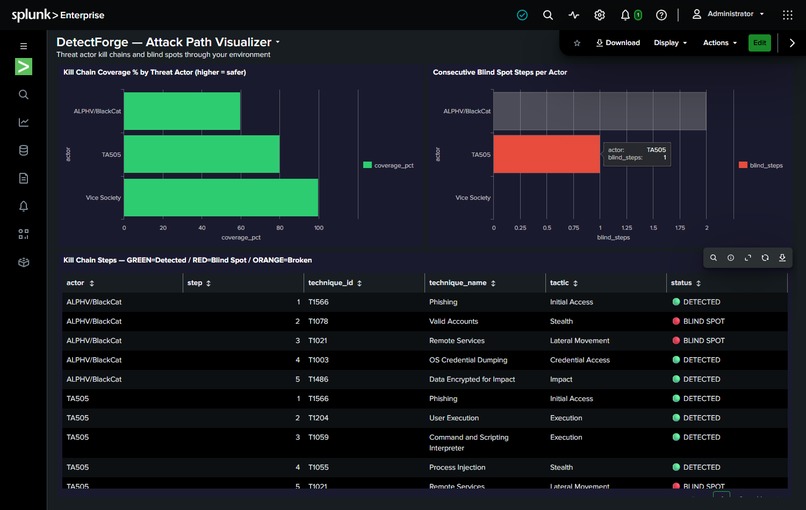Click the BLIND SPOT status for T1078

699,321
